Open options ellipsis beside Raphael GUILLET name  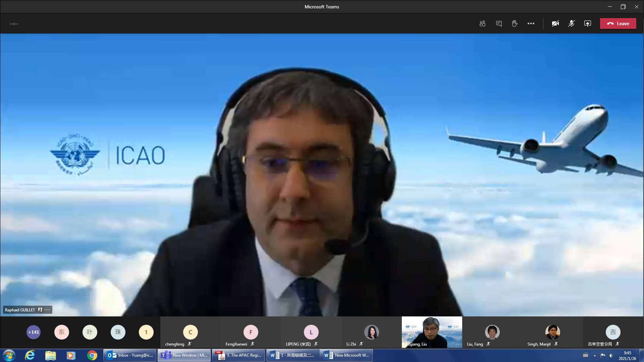pyautogui.click(x=47, y=310)
